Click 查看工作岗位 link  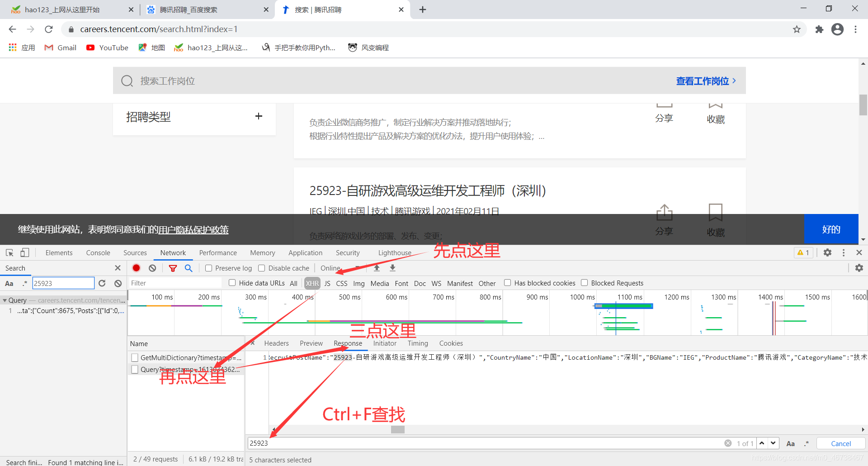pos(706,81)
